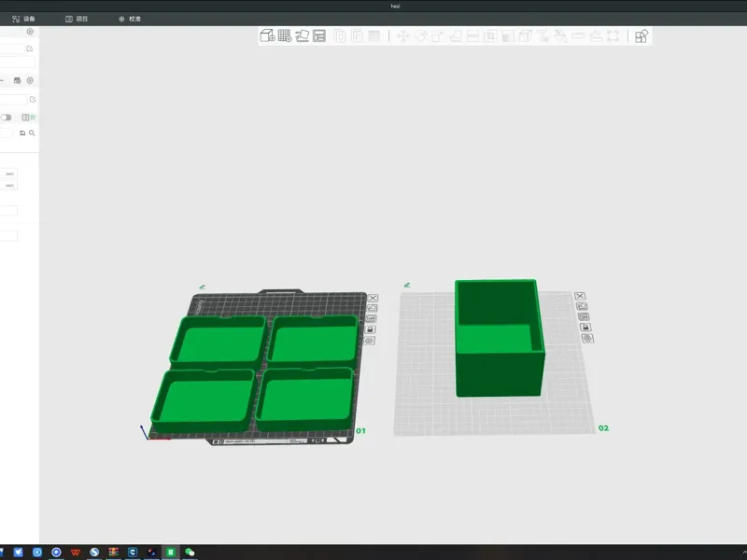Open the 校准 calibration menu
Viewport: 747px width, 560px height.
(130, 19)
